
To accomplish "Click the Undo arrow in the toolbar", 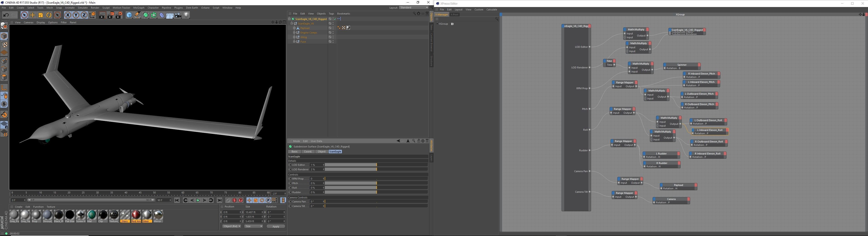I will [6, 15].
